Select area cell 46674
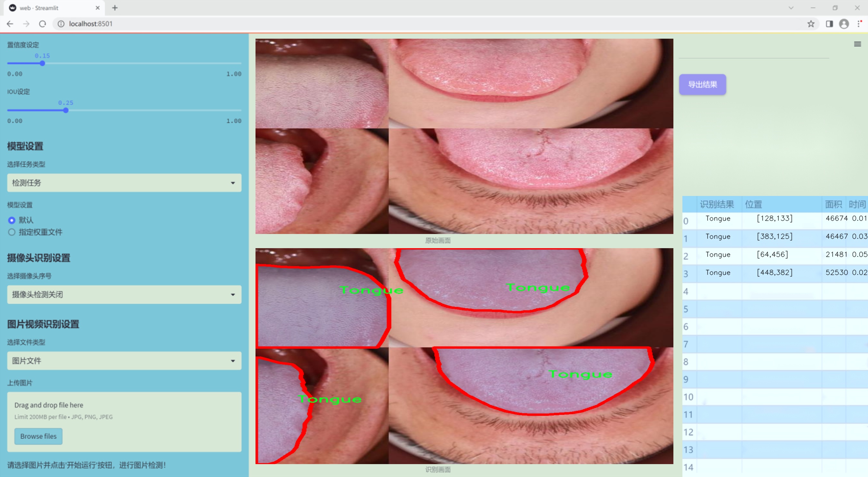This screenshot has width=868, height=477. 836,219
